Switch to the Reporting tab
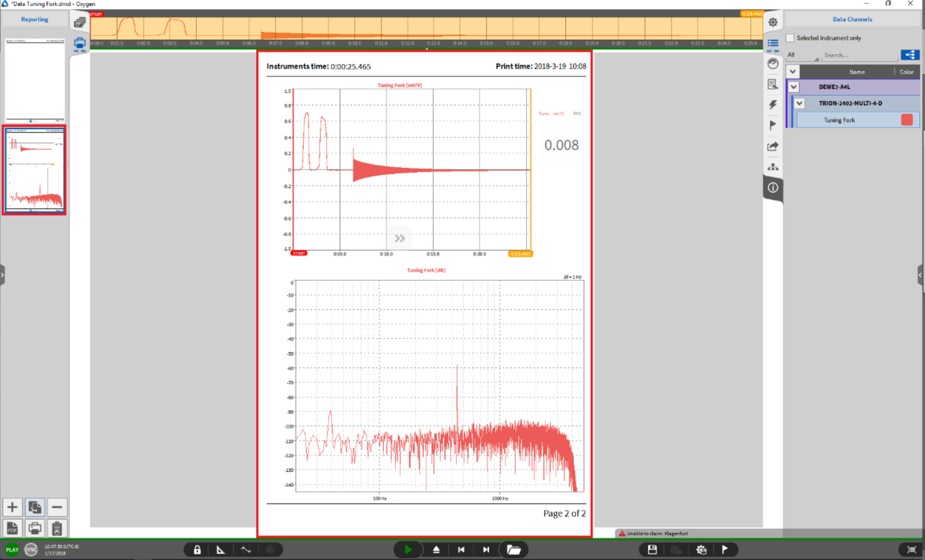The height and width of the screenshot is (560, 925). pos(35,19)
